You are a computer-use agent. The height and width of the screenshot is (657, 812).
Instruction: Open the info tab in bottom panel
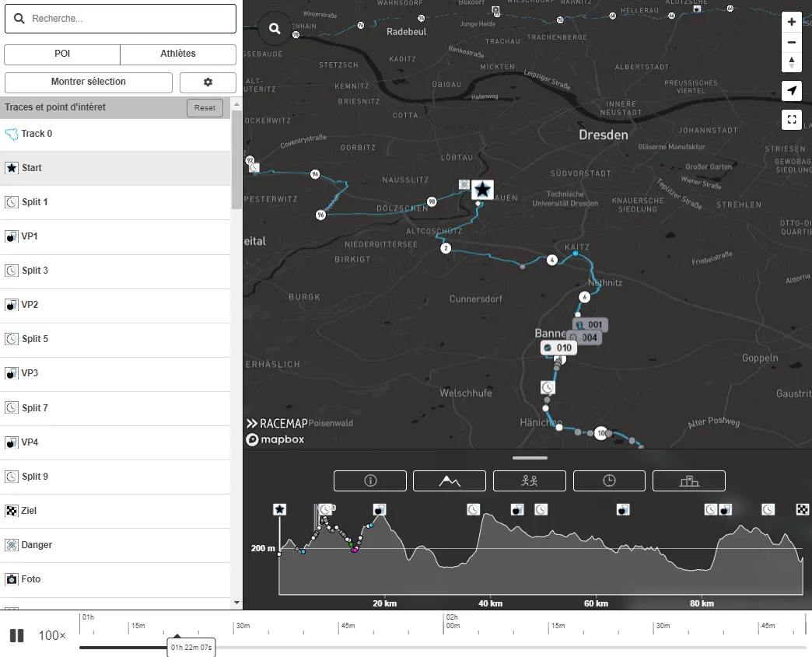[x=370, y=481]
